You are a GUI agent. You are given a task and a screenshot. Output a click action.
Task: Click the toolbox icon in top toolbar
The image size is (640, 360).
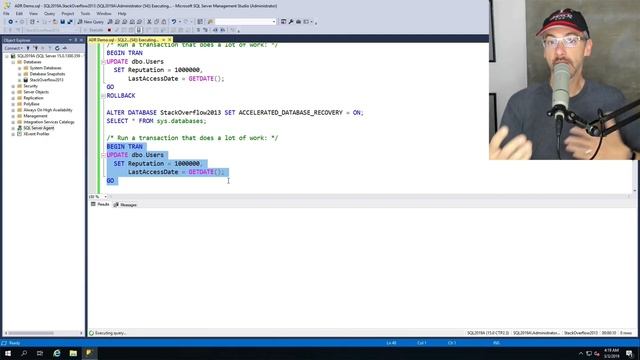coord(298,22)
